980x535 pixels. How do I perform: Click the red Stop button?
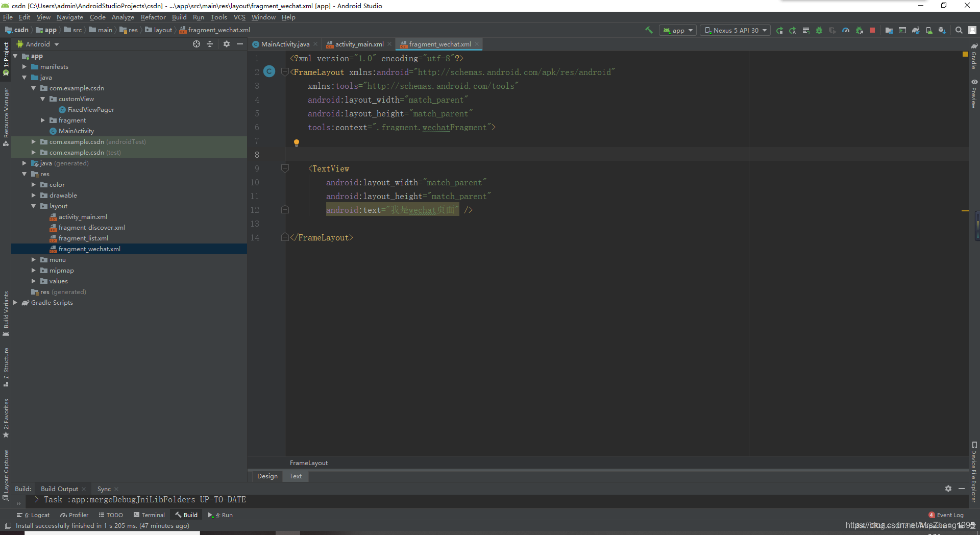872,30
